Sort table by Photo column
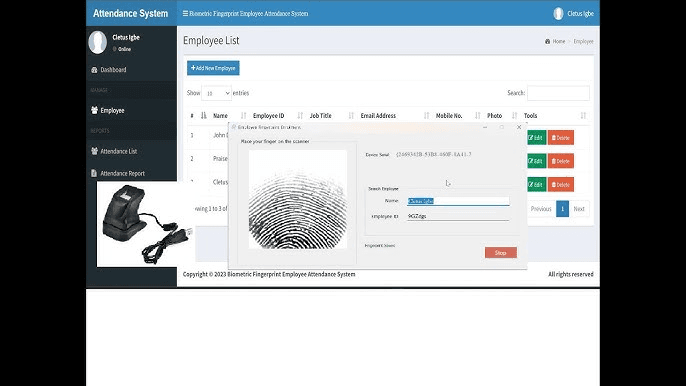Screen dimensions: 686x386 [x=502, y=116]
